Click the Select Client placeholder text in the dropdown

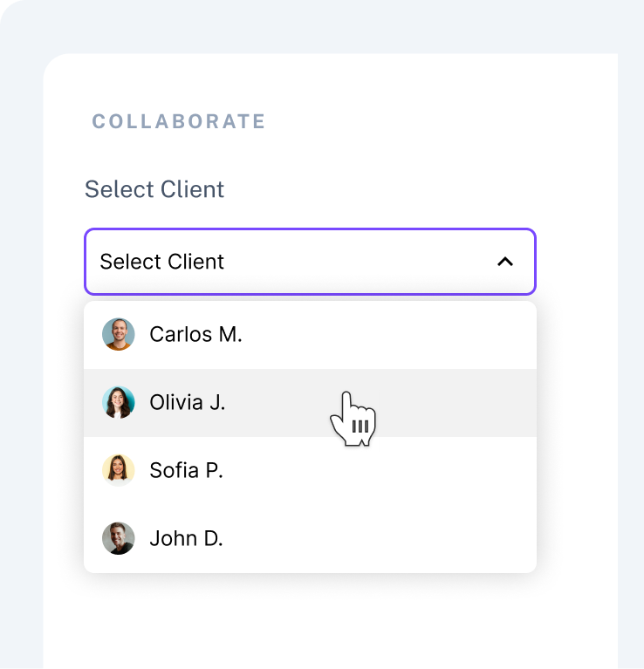click(x=162, y=262)
